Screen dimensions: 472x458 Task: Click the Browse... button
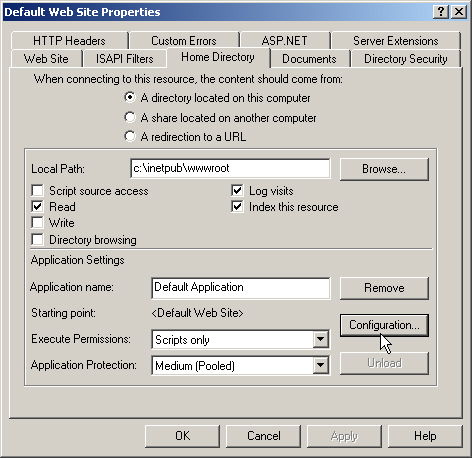[x=384, y=169]
